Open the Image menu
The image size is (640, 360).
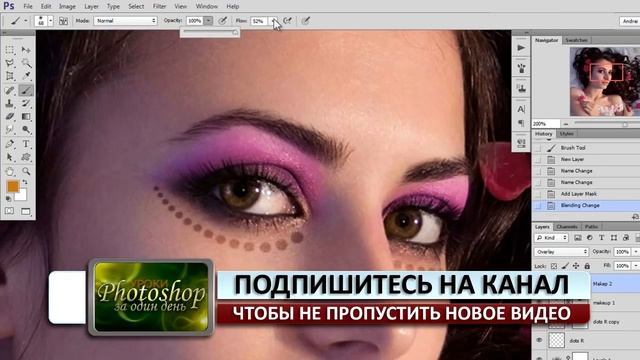click(67, 7)
